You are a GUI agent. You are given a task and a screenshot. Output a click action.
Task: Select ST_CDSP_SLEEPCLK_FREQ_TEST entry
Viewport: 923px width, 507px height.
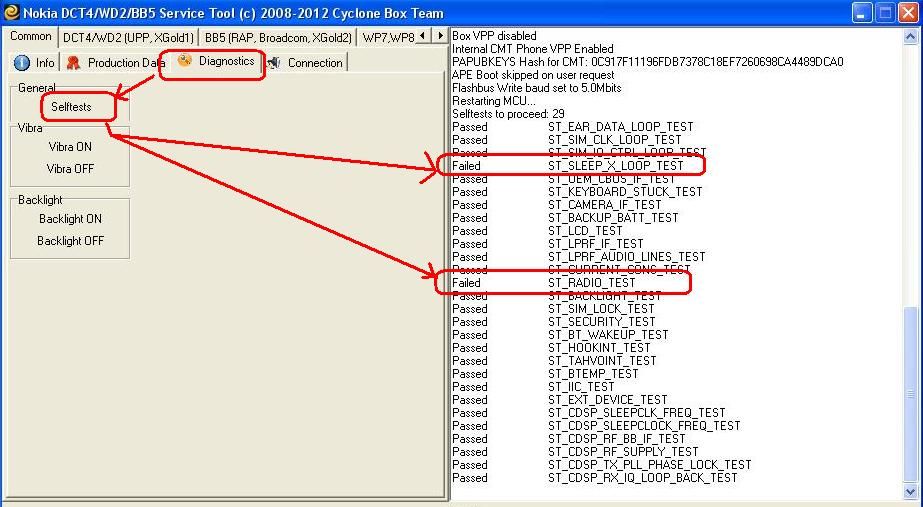click(x=589, y=412)
